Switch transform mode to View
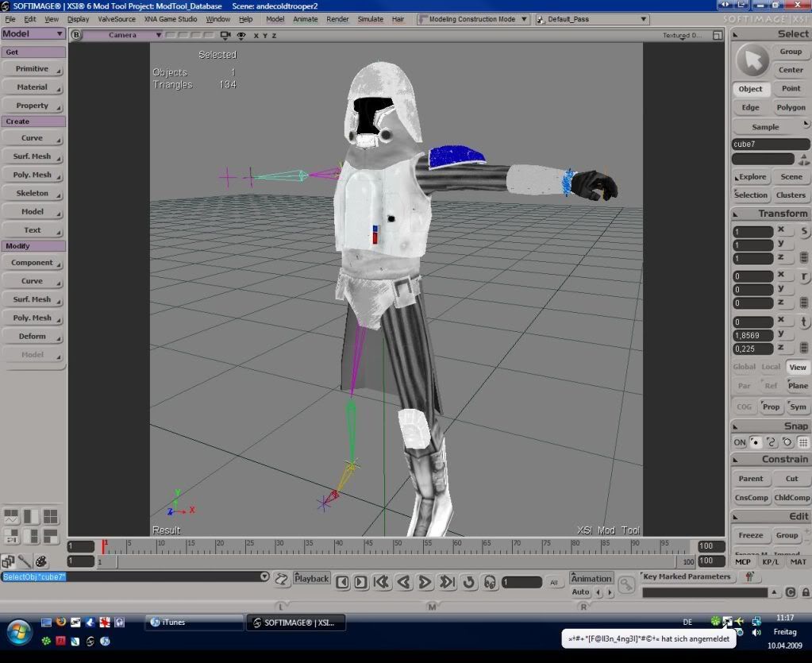 (x=798, y=368)
